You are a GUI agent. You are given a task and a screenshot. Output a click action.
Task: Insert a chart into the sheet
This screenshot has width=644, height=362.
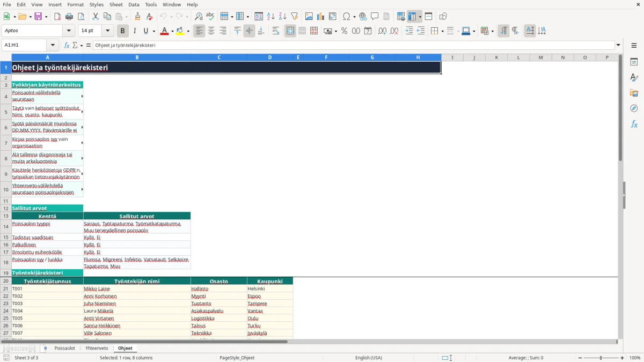321,17
